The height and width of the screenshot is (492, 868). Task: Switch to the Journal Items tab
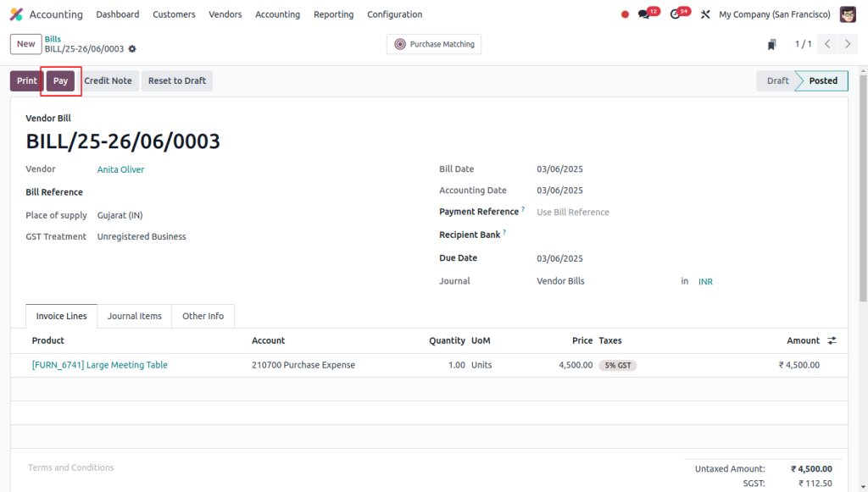pos(134,315)
